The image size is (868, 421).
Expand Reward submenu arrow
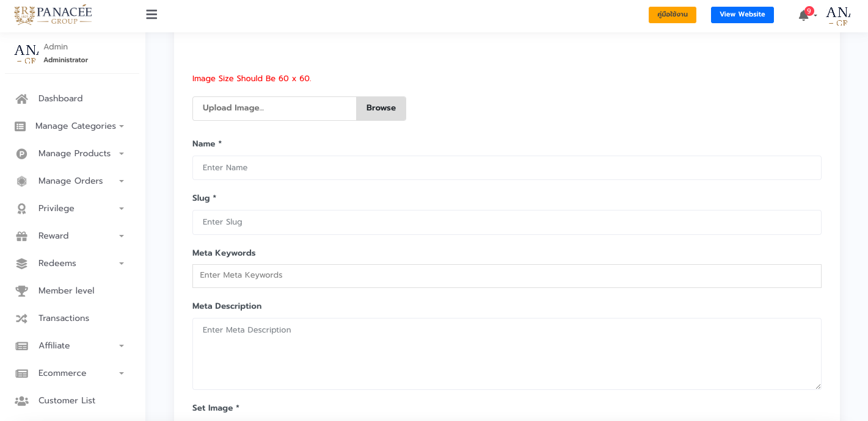[122, 236]
